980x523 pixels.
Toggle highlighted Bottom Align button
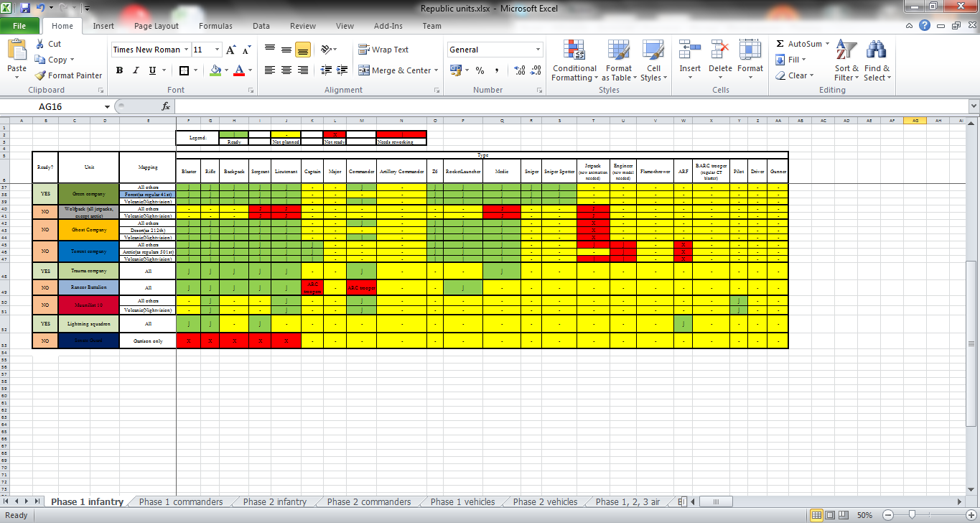click(302, 50)
